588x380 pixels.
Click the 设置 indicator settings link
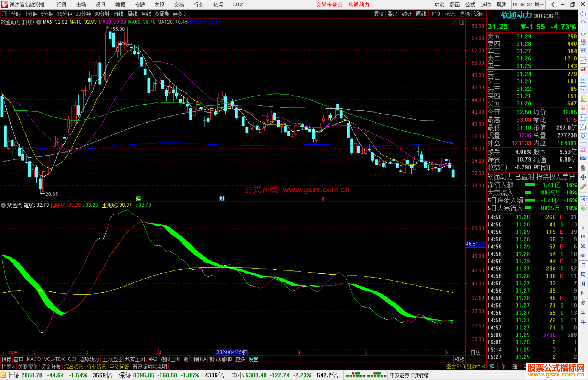253,359
